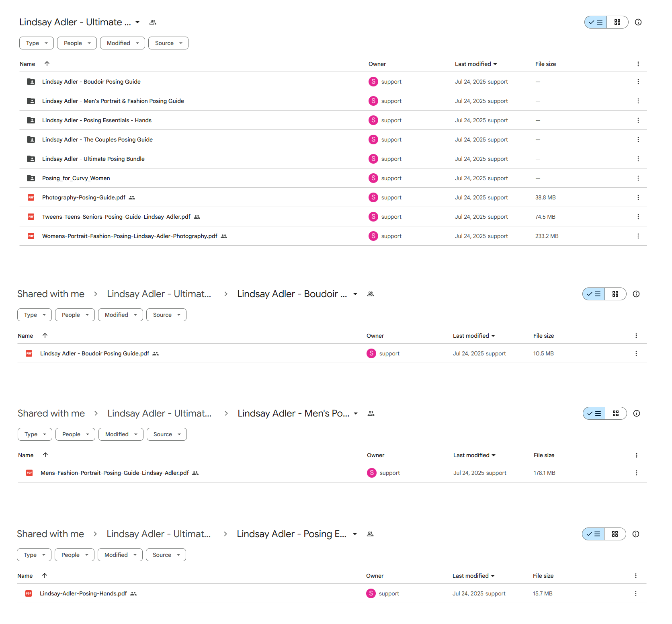Image resolution: width=672 pixels, height=624 pixels.
Task: Click column options dots in top list header
Action: (x=638, y=64)
